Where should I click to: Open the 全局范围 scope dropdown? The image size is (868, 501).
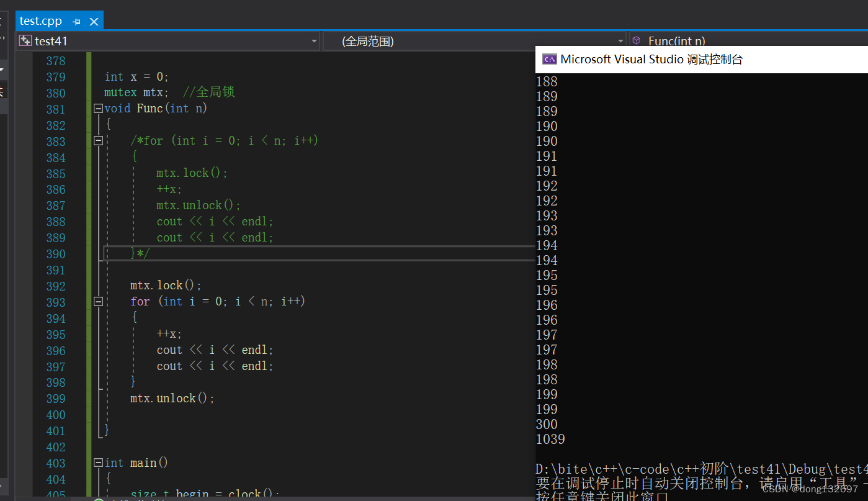tap(620, 42)
